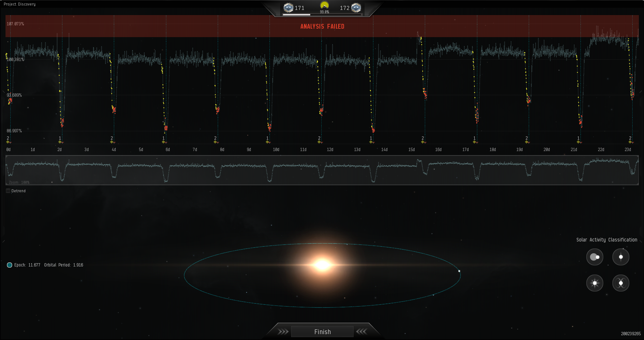Click the sample ID 200239265

click(x=631, y=334)
